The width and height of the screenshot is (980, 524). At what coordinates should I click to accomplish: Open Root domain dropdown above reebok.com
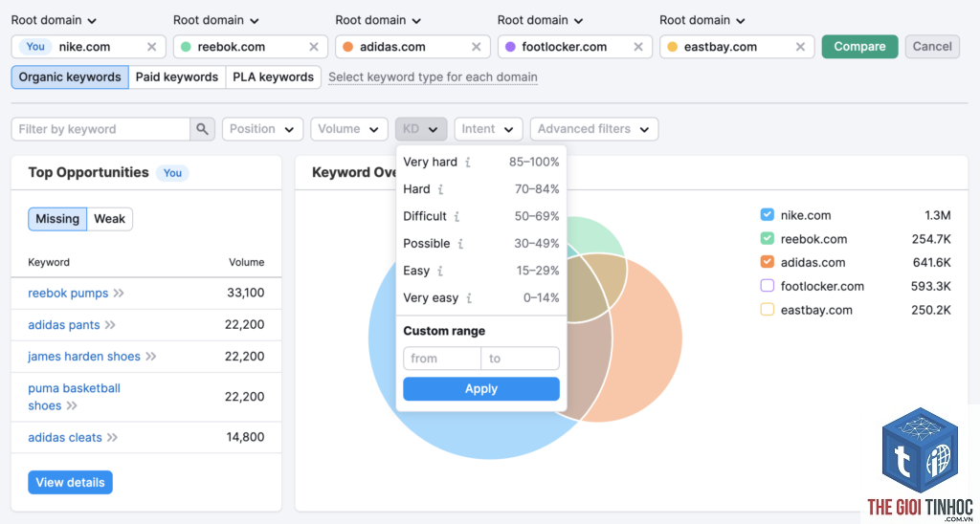tap(216, 21)
